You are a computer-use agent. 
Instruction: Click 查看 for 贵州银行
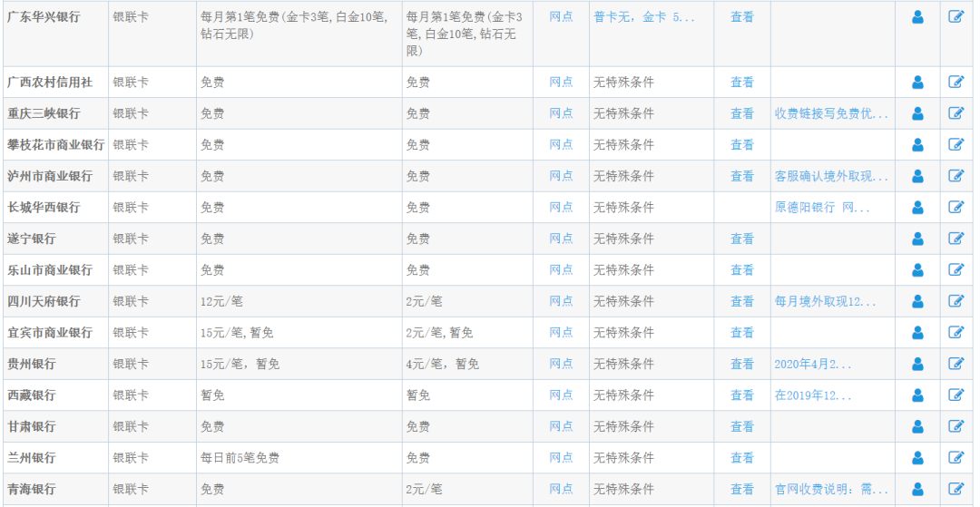coord(742,364)
